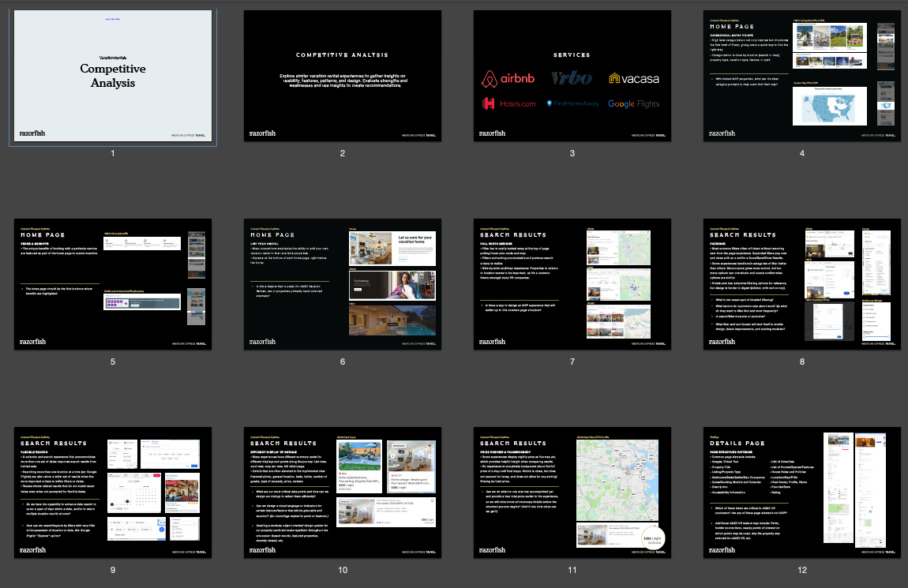Click the Hotels.com logo on slide 3
Screen dimensions: 908x588
(509, 103)
